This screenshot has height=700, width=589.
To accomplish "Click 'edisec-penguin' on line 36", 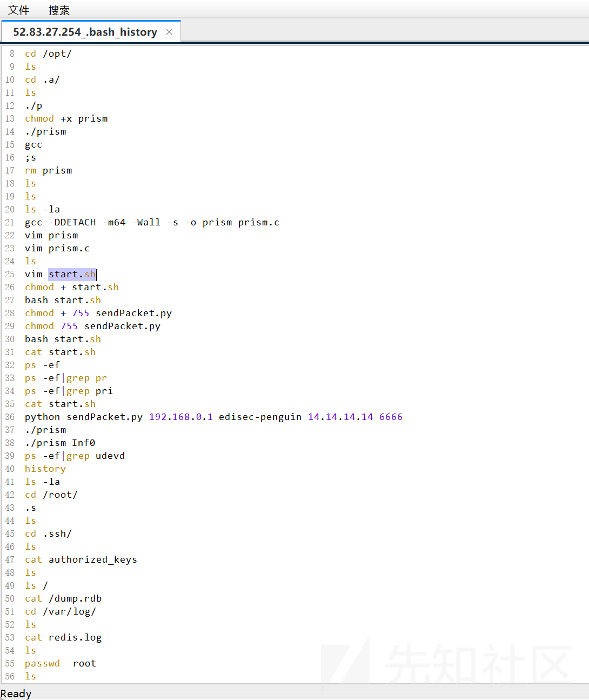I will pos(260,417).
